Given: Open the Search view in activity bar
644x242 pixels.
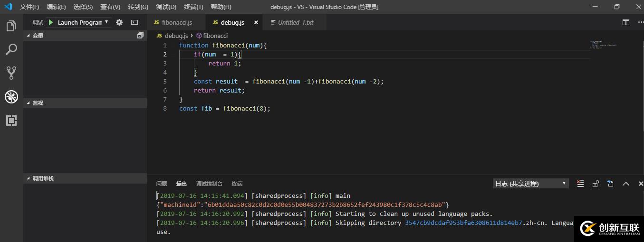Looking at the screenshot, I should click(x=11, y=49).
